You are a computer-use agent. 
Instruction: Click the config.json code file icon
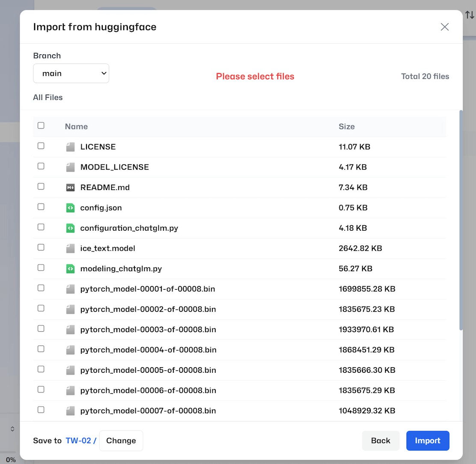tap(70, 208)
